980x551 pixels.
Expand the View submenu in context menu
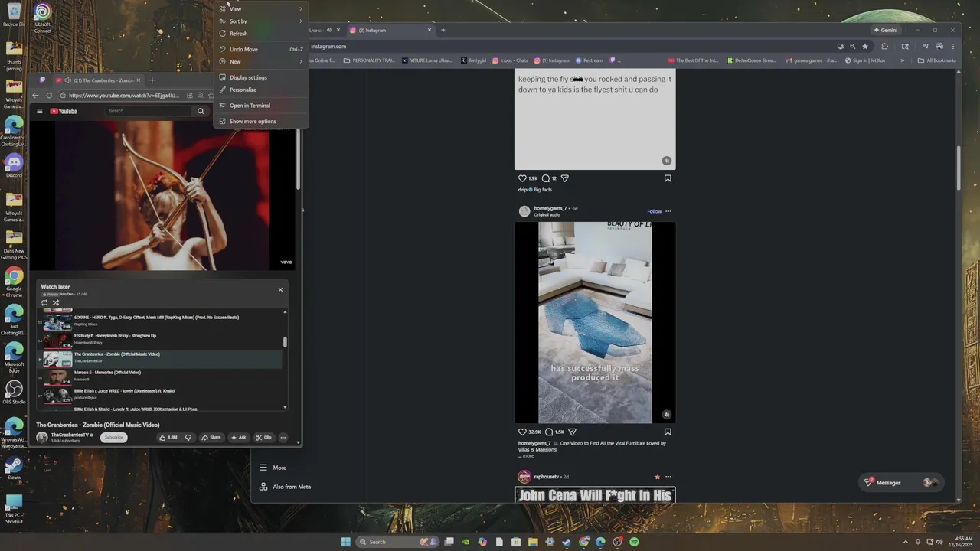pyautogui.click(x=260, y=9)
